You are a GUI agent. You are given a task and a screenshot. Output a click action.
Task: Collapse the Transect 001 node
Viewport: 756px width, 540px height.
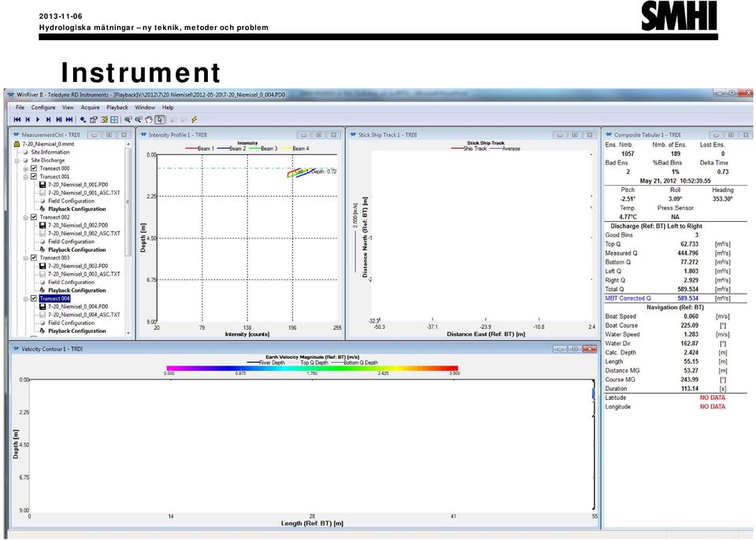tap(25, 177)
